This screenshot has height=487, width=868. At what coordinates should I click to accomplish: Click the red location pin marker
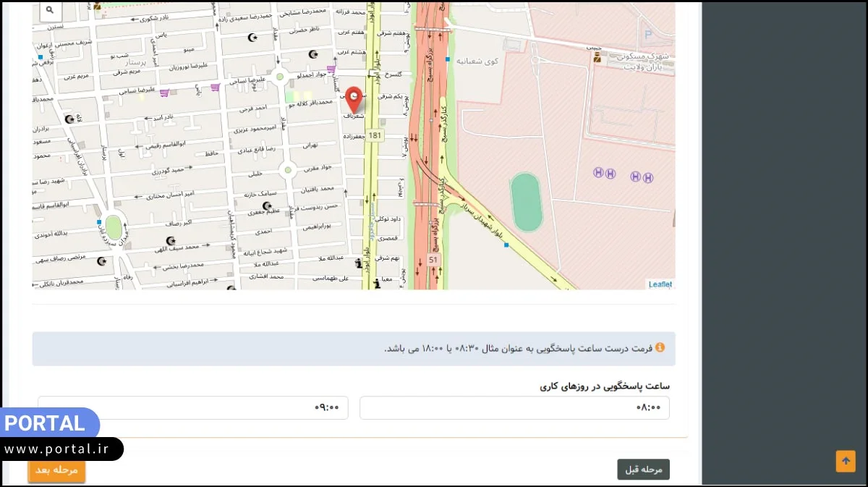(354, 98)
